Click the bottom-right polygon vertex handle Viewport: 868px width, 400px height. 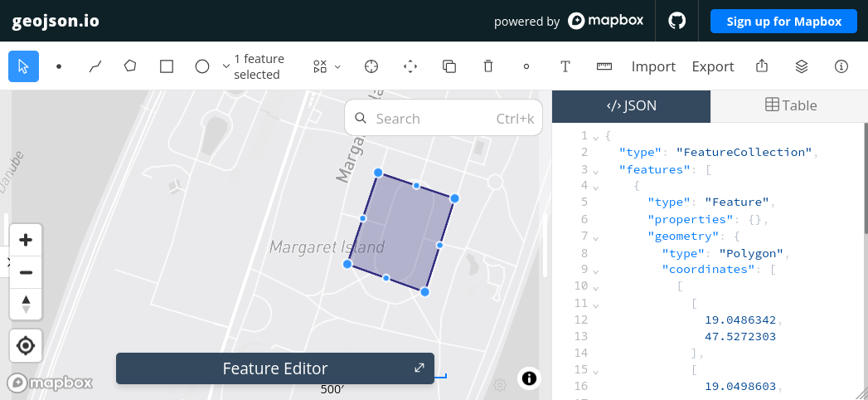424,292
